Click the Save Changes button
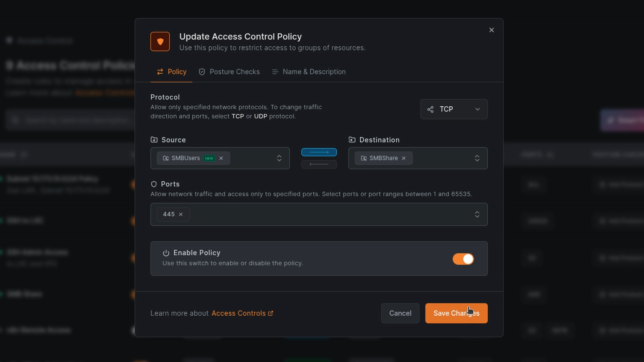The image size is (644, 362). [456, 313]
